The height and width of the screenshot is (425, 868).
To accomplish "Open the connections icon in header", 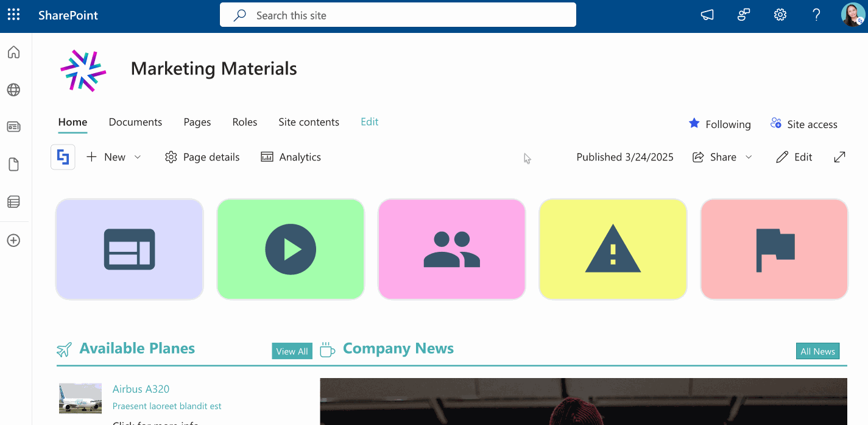I will tap(744, 15).
